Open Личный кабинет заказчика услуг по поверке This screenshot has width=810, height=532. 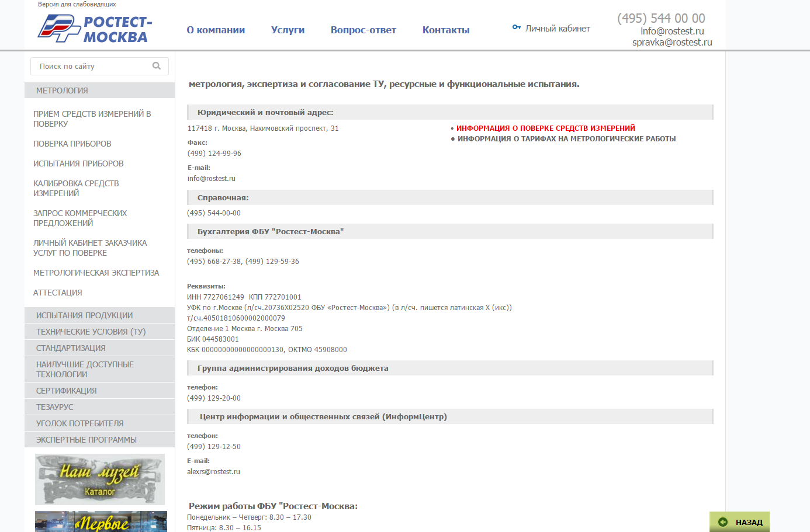(x=90, y=248)
